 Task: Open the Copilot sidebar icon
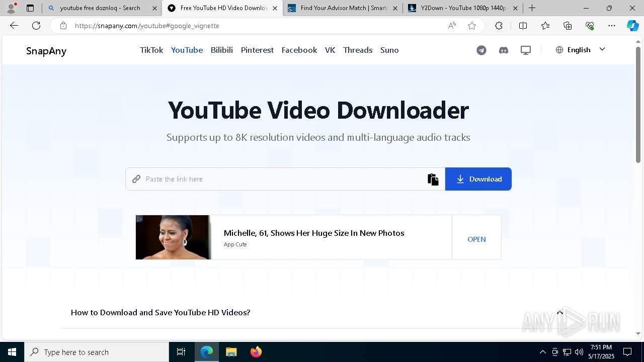(632, 26)
